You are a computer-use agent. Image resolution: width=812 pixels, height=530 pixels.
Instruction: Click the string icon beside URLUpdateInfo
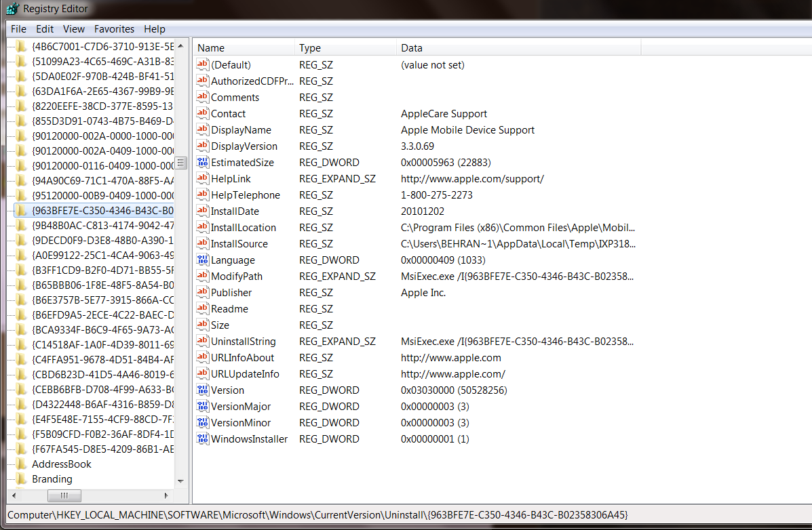[202, 373]
